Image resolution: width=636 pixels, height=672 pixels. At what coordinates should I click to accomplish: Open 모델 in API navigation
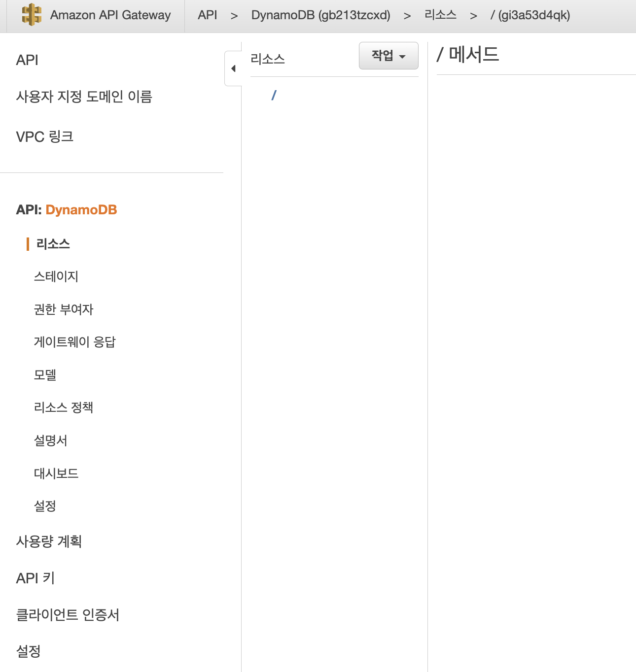[x=45, y=375]
